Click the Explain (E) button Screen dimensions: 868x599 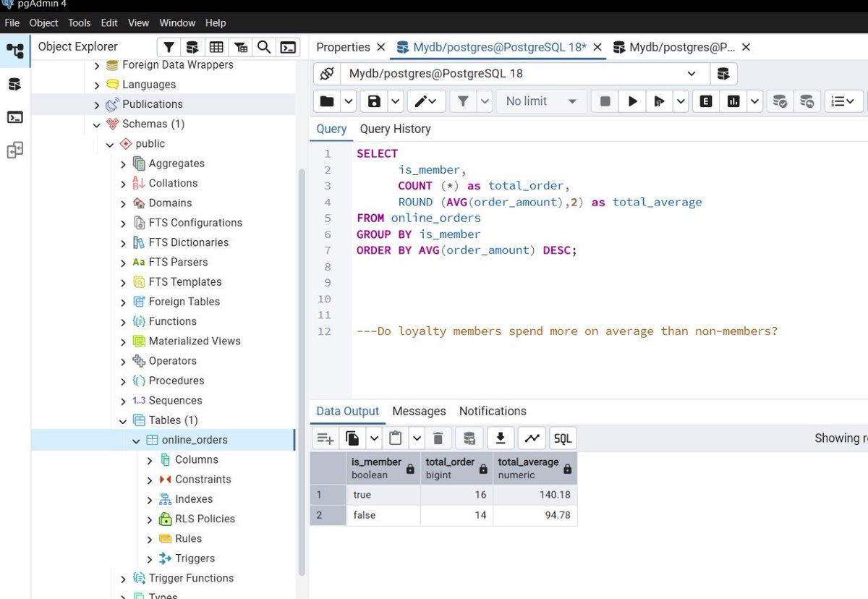706,101
